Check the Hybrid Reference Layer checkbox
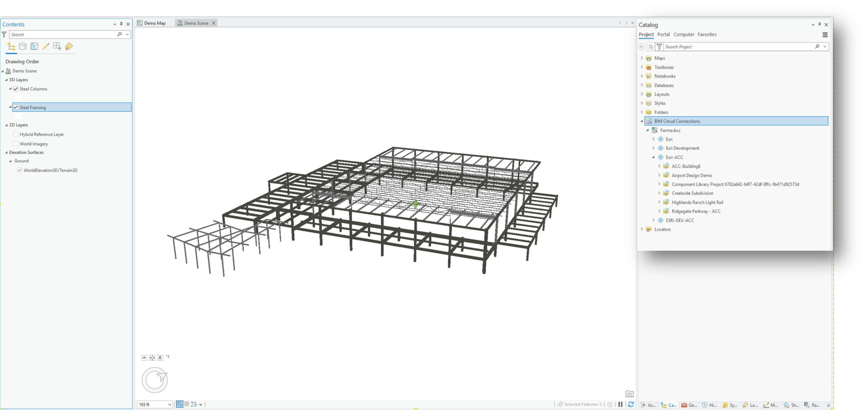Screen dimensions: 868x410 [16, 134]
